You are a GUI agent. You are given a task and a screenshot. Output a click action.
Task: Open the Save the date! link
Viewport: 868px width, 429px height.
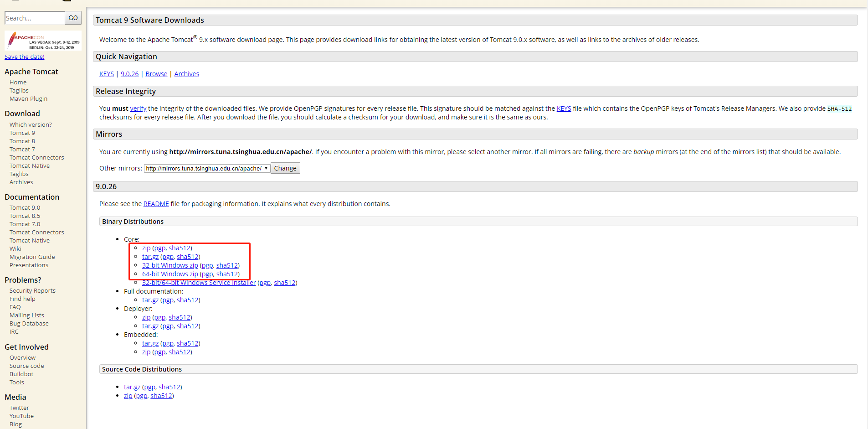click(25, 57)
